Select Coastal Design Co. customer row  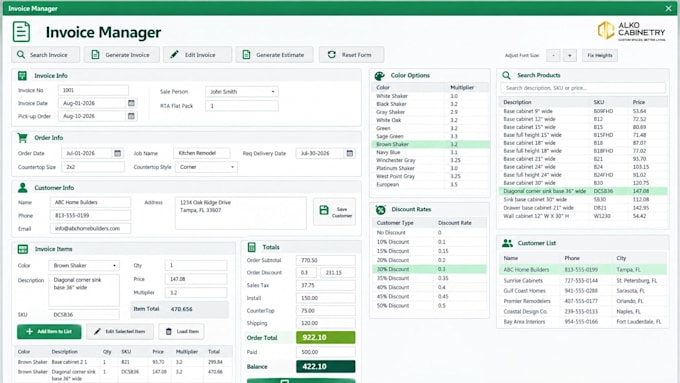[583, 311]
